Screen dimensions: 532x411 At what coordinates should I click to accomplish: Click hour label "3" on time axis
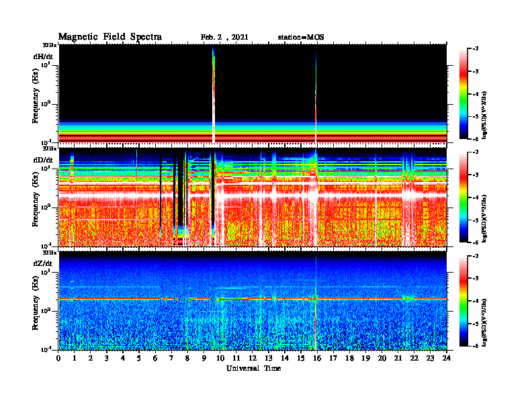point(107,358)
